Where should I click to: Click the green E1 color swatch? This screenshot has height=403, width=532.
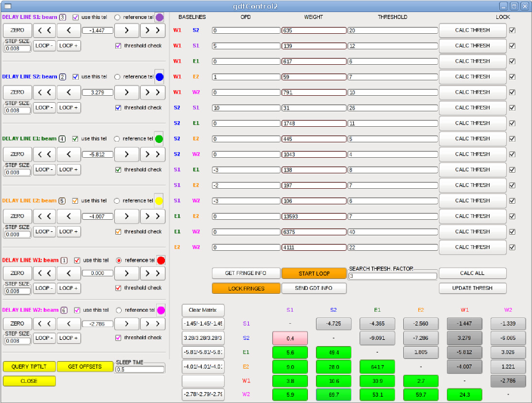(159, 139)
